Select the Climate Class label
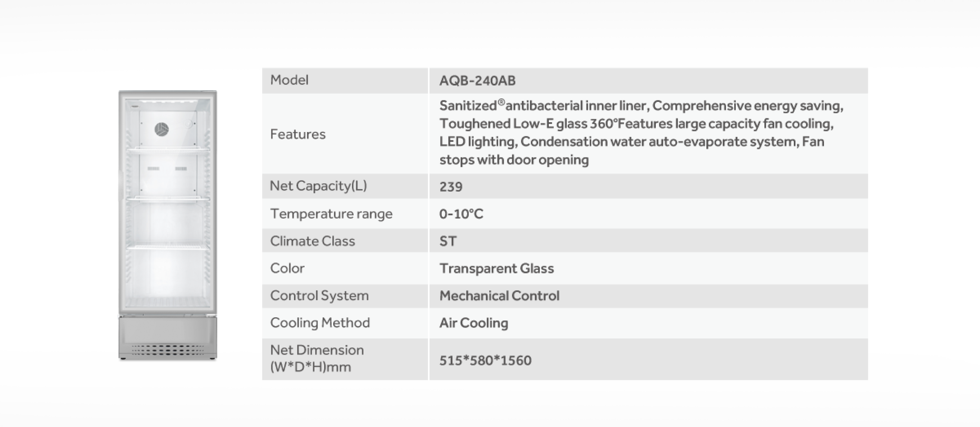 [x=312, y=241]
